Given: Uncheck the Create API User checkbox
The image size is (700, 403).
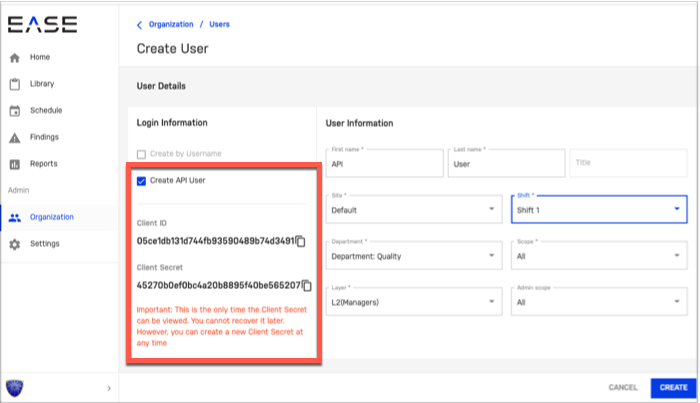Looking at the screenshot, I should (142, 181).
